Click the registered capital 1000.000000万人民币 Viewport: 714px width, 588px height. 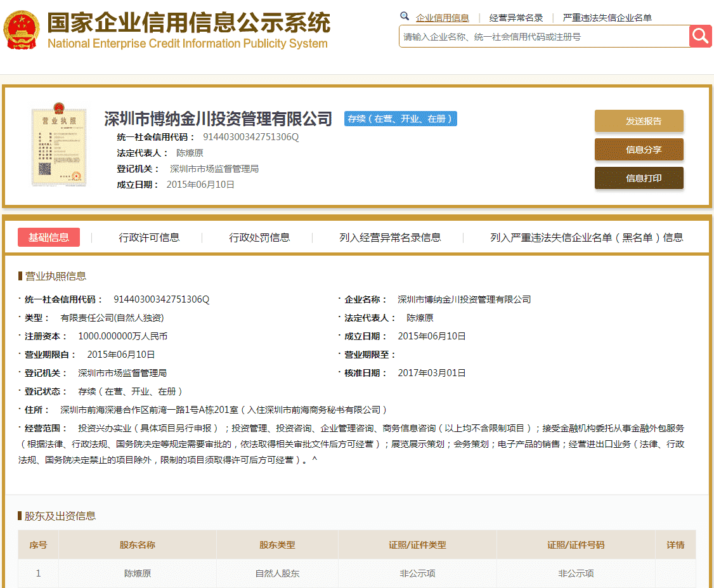122,336
